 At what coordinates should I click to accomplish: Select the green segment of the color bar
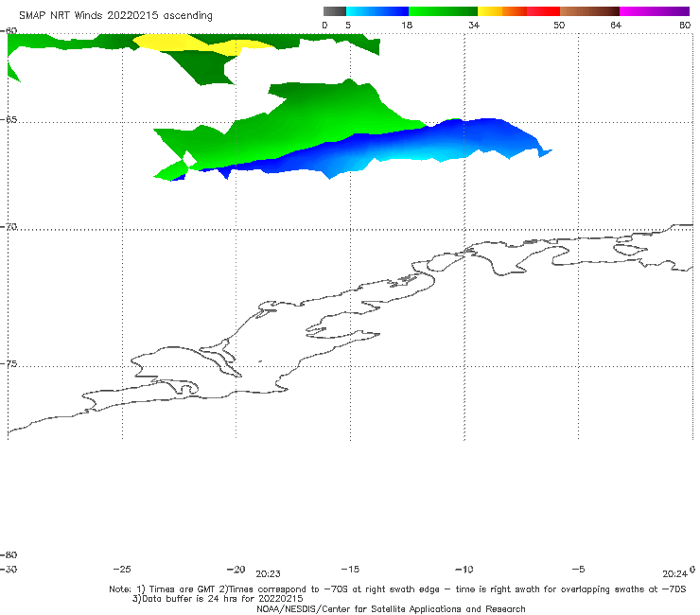[443, 11]
